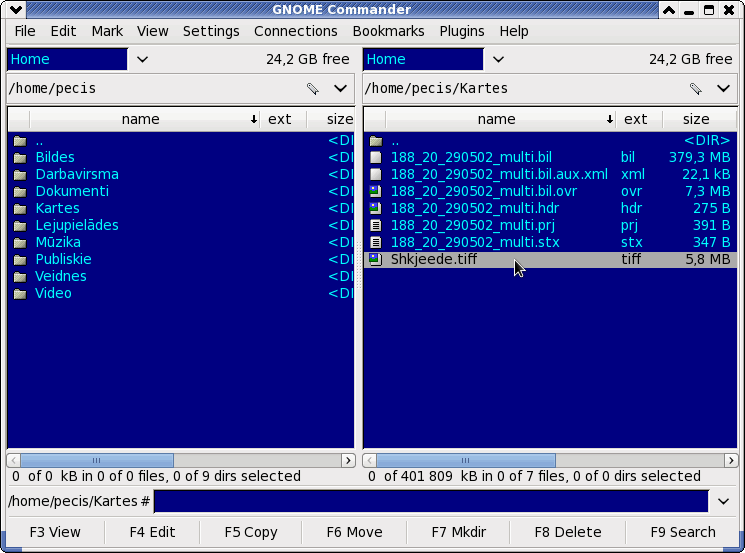Image resolution: width=745 pixels, height=553 pixels.
Task: Open the Help menu
Action: pos(514,31)
